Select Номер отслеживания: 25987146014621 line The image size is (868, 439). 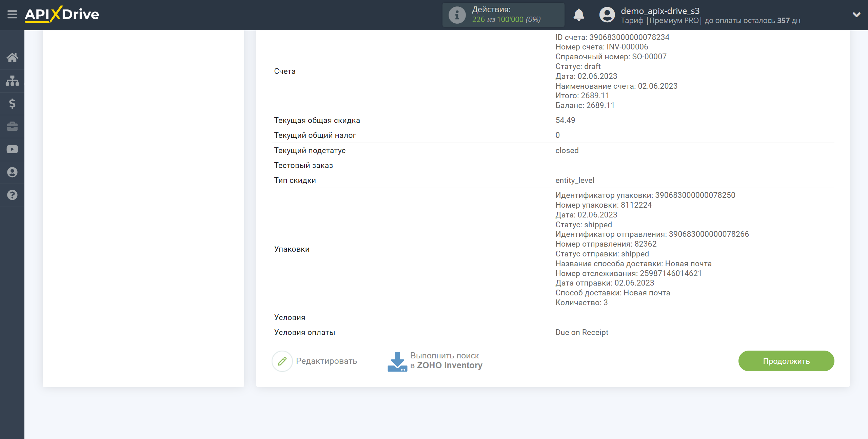coord(629,273)
